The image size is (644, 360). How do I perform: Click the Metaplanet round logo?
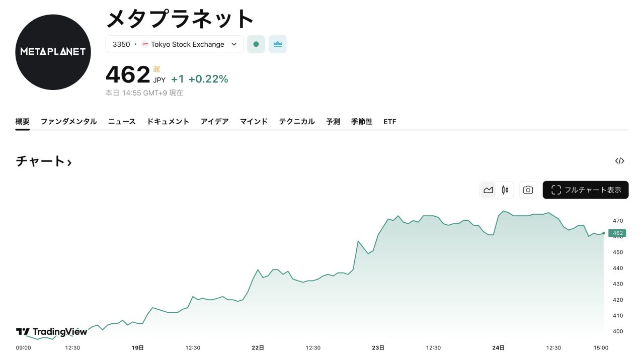click(x=53, y=52)
